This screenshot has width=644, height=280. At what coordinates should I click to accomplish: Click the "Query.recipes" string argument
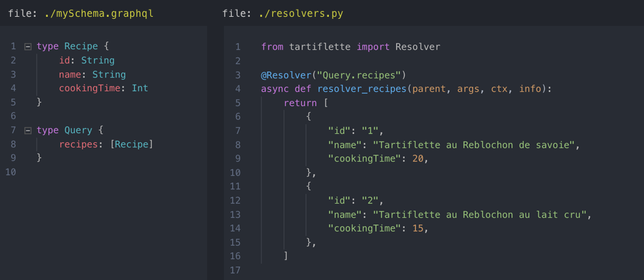coord(359,75)
